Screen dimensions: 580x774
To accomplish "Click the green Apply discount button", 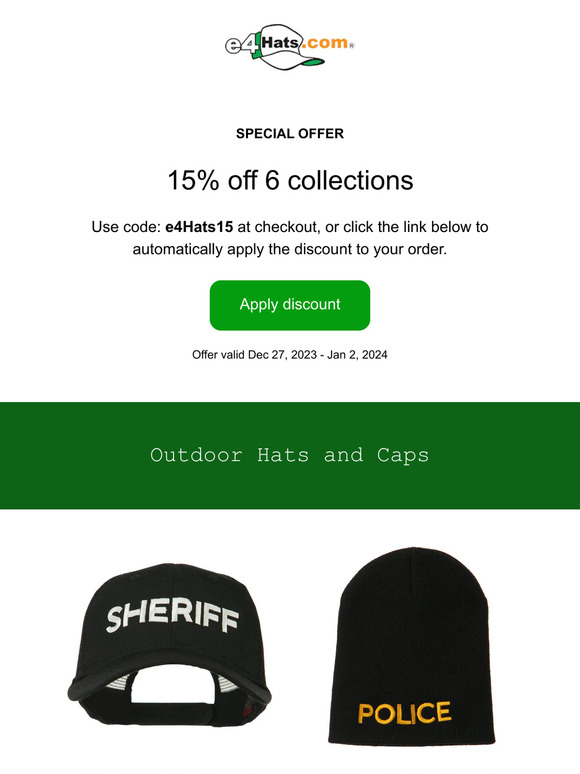I will click(290, 305).
